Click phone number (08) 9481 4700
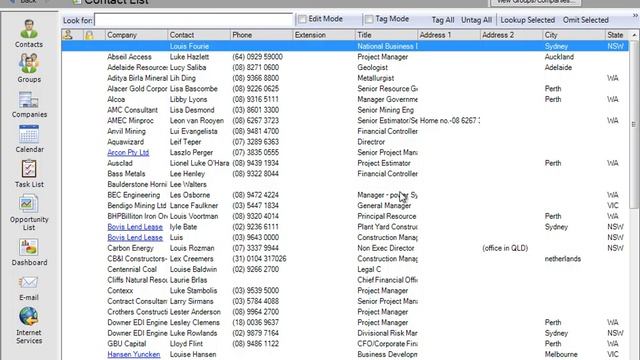 256,131
